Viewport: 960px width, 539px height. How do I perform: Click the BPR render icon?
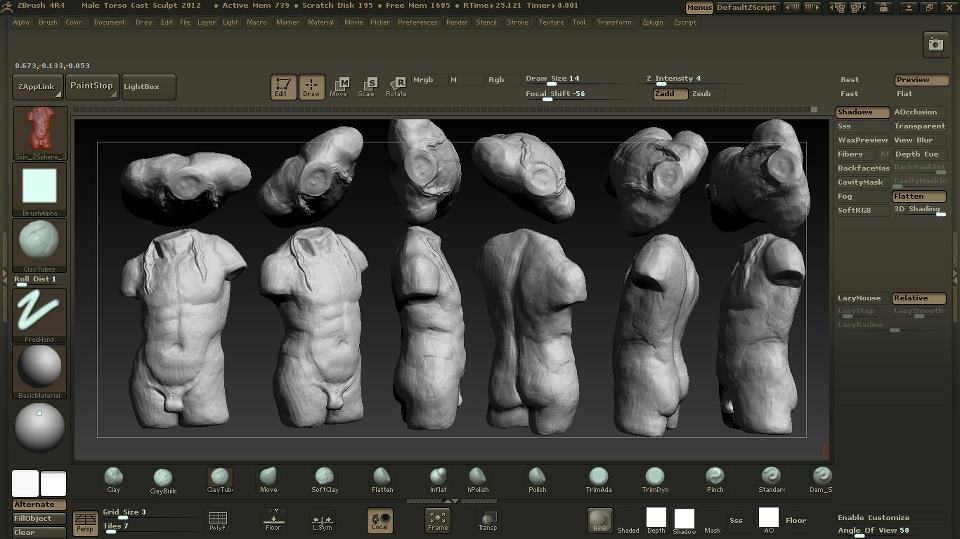click(x=599, y=520)
